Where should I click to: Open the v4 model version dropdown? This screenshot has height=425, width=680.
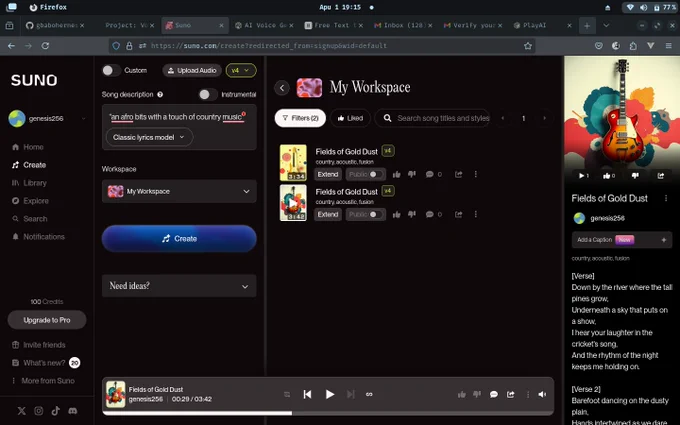tap(241, 70)
